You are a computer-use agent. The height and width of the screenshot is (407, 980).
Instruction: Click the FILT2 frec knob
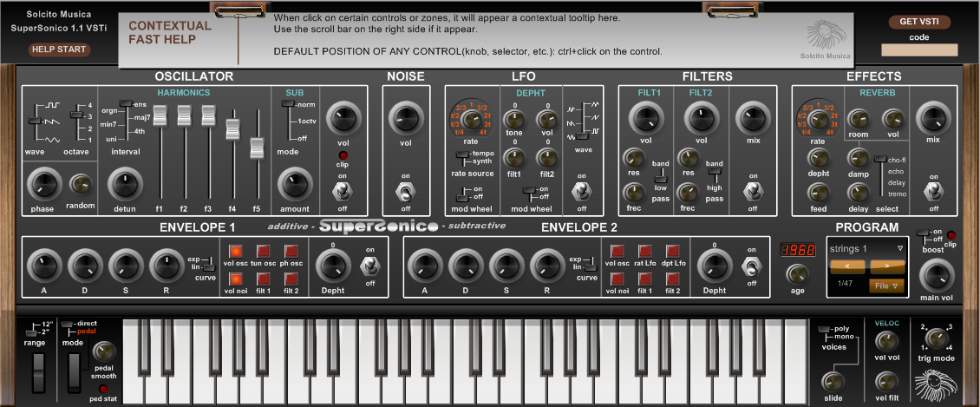(x=688, y=193)
